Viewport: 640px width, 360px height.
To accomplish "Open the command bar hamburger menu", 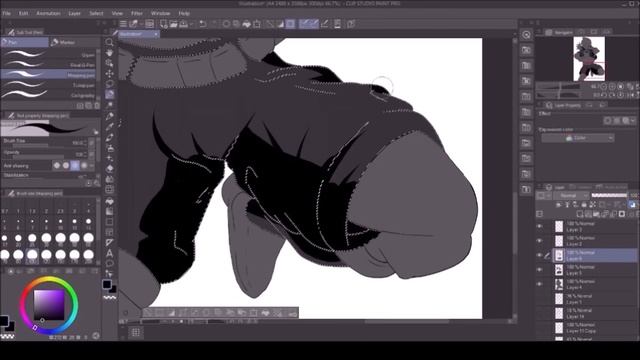I will click(x=123, y=24).
